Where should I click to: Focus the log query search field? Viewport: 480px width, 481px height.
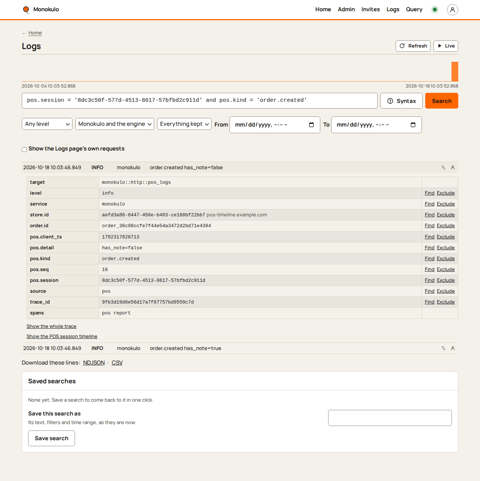pyautogui.click(x=199, y=101)
